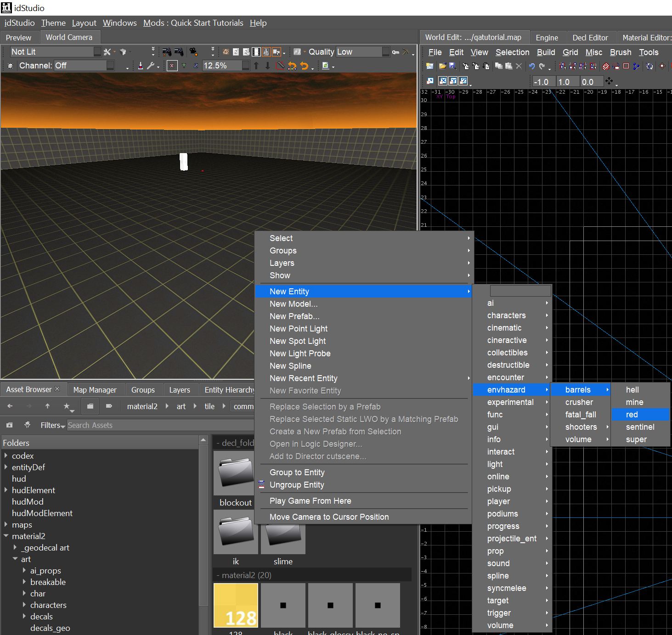Viewport: 672px width, 635px height.
Task: Expand the codex folder
Action: (6, 455)
